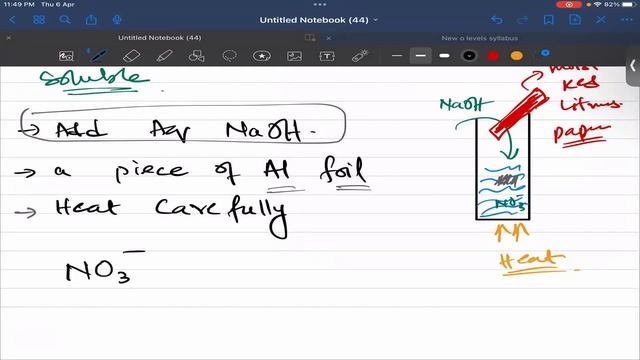Pick the orange pen colour
Viewport: 640px width, 360px height.
point(517,56)
